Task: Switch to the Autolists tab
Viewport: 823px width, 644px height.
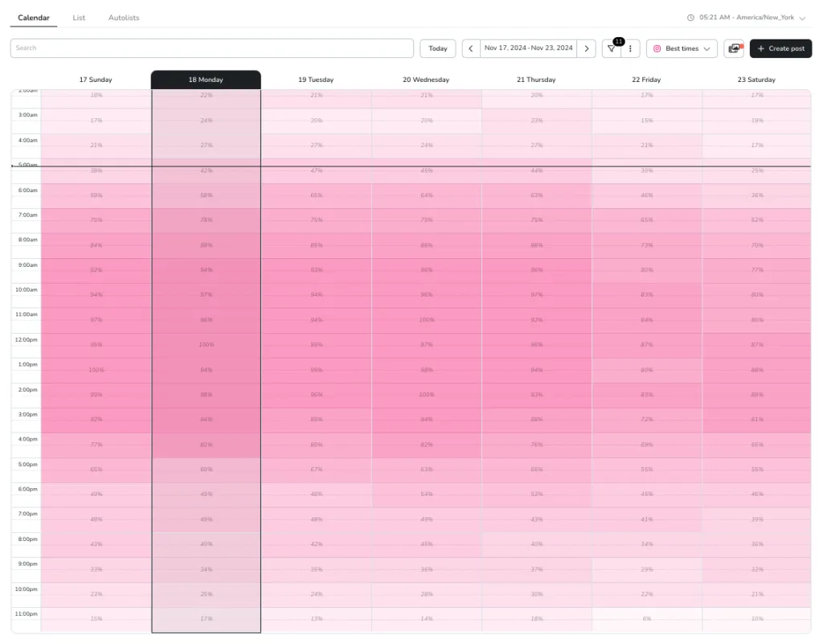Action: point(124,18)
